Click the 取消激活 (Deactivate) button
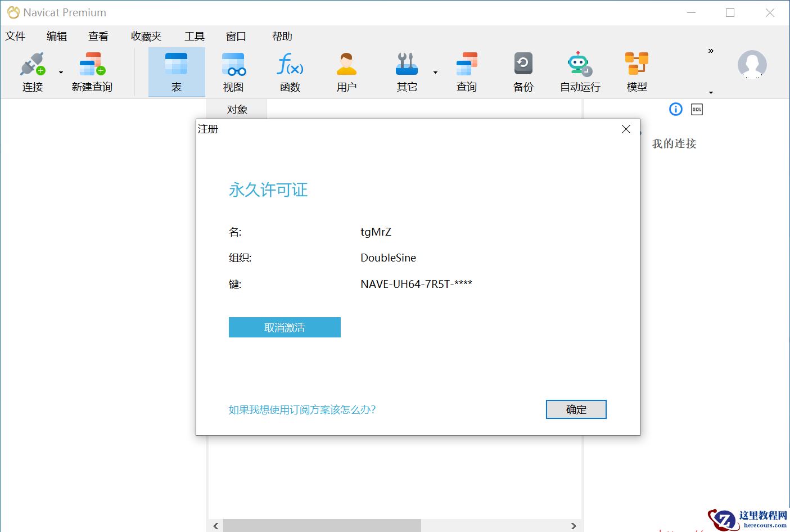Screen dimensions: 790x532 (x=285, y=327)
